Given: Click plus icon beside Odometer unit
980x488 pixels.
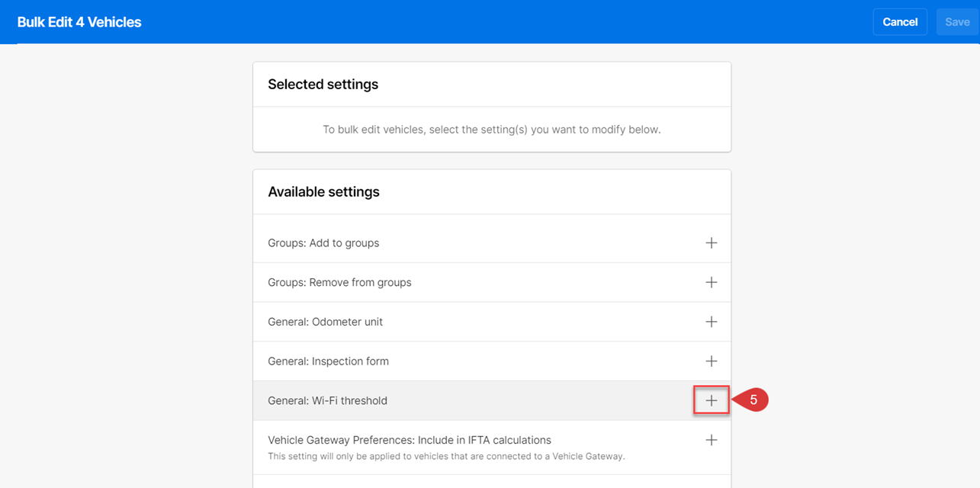Looking at the screenshot, I should click(x=711, y=322).
